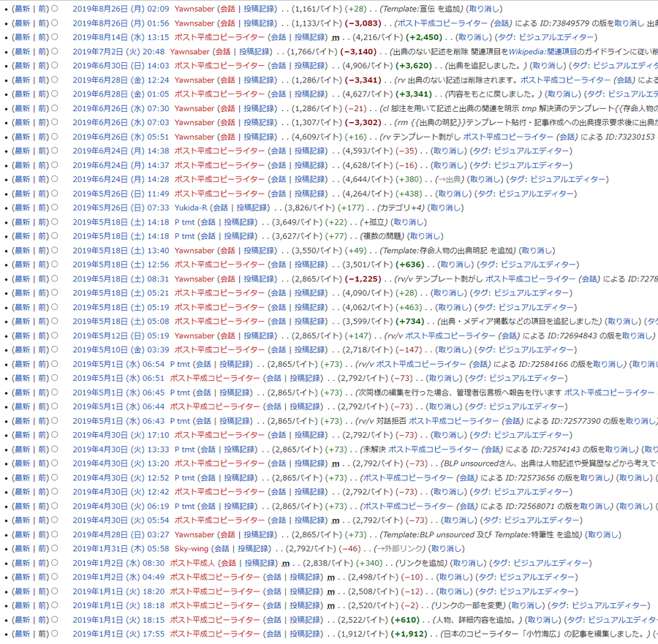658x644 pixels.
Task: Open 会話 link for Yukida-R
Action: [x=221, y=208]
